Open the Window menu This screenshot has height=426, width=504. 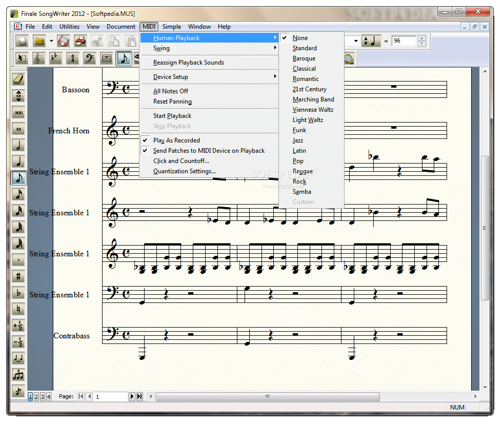199,27
